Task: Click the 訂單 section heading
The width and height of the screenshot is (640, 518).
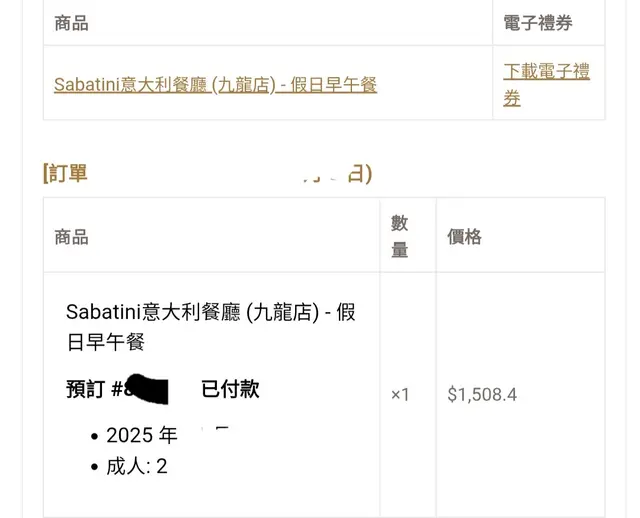Action: [68, 173]
